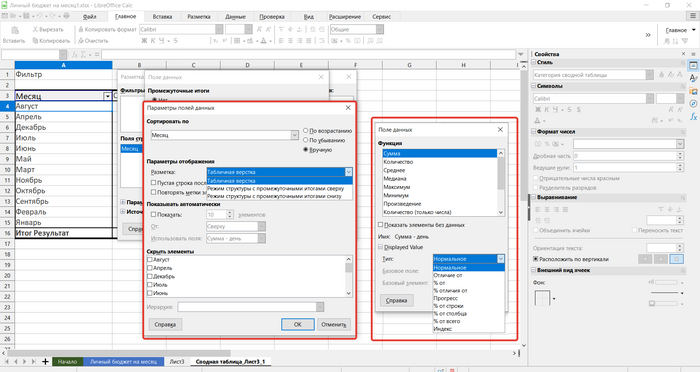This screenshot has width=700, height=372.
Task: Check Декабрь in the Скрыть элементы list
Action: (150, 276)
